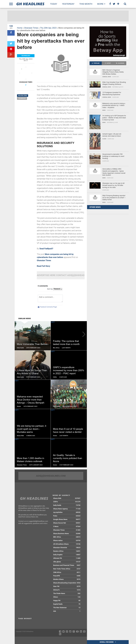Open 13 Foreigners Arrested news headline

111,93
